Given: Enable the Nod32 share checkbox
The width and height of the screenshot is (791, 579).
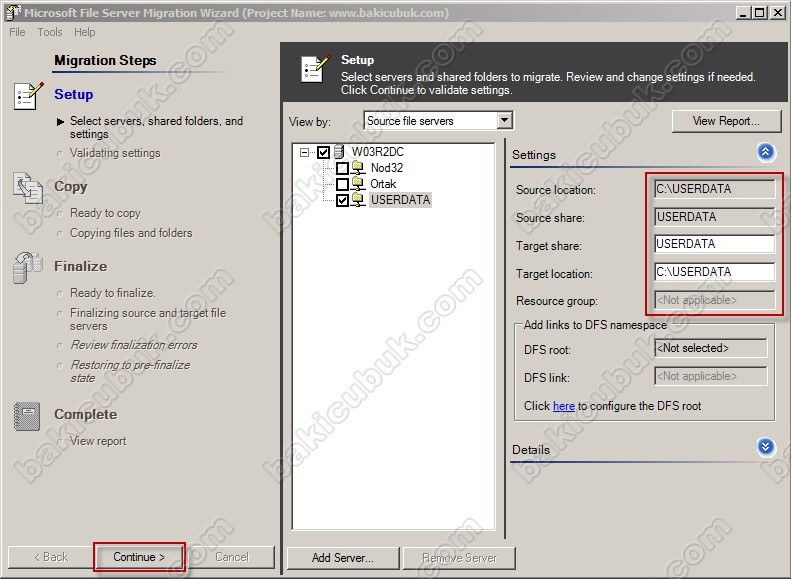Looking at the screenshot, I should point(342,168).
